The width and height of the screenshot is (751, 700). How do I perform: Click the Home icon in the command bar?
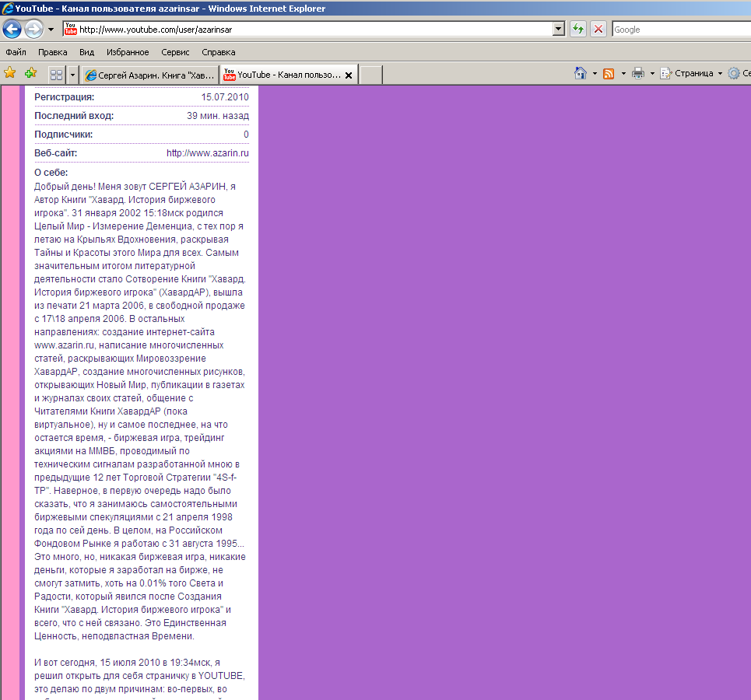point(581,73)
